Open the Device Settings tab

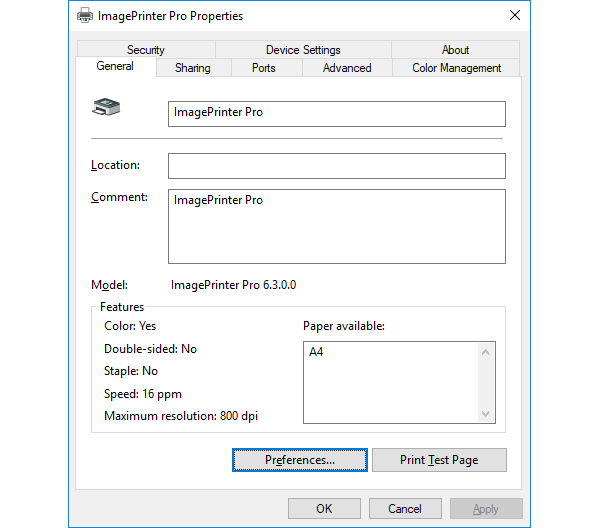tap(303, 50)
